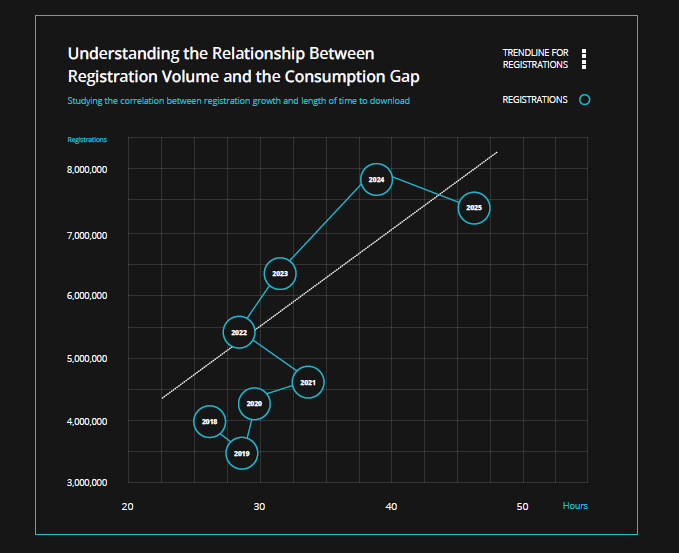Click the Registrations y-axis title

[87, 139]
